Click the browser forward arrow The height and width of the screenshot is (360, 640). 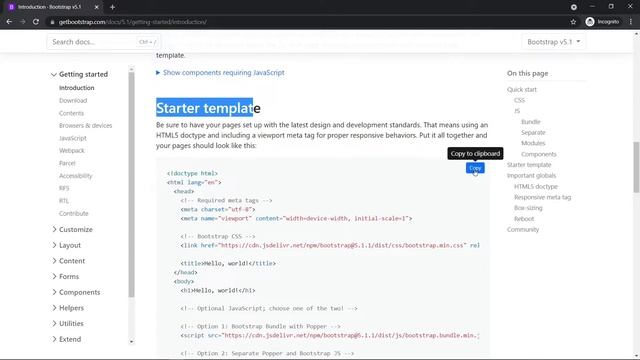[x=22, y=22]
